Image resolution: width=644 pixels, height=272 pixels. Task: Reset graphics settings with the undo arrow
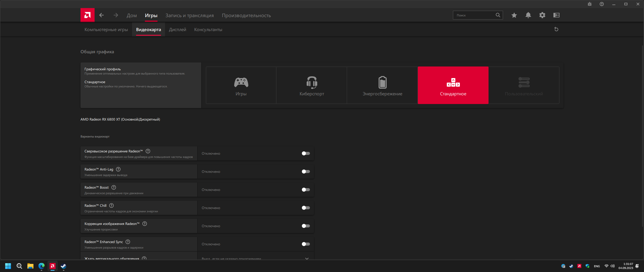pyautogui.click(x=556, y=29)
